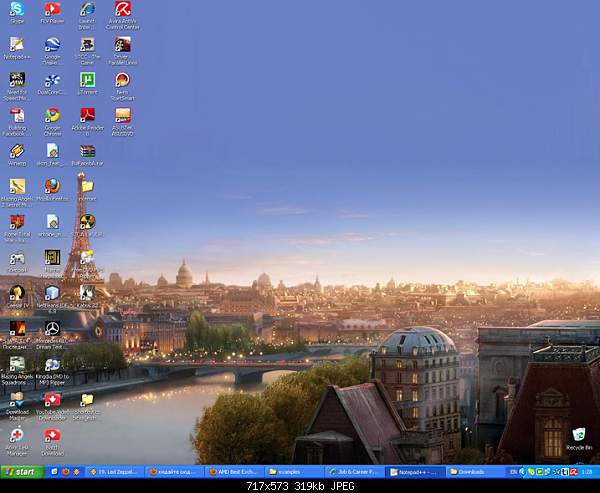
Task: Click the Firefox Quick Launch icon
Action: coord(66,472)
